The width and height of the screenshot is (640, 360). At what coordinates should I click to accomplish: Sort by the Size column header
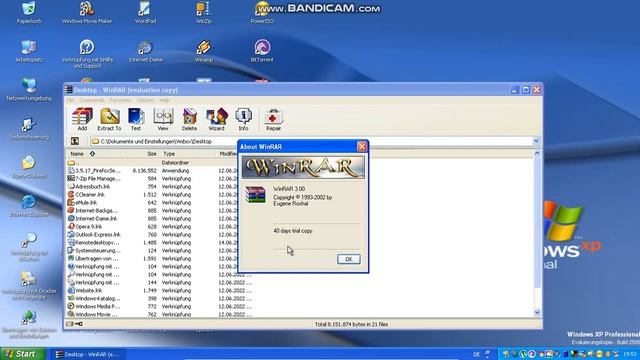point(140,153)
